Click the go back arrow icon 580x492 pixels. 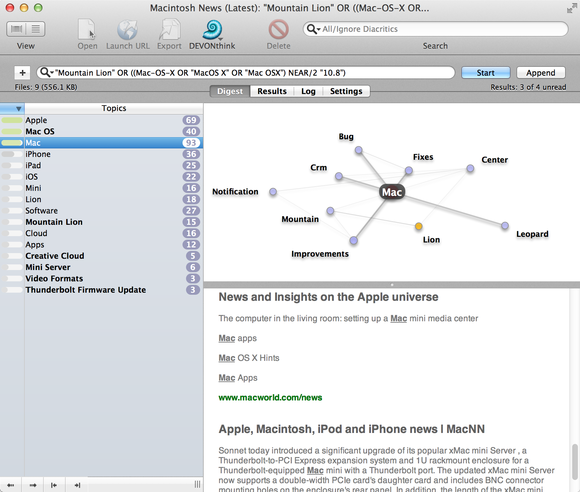point(11,485)
